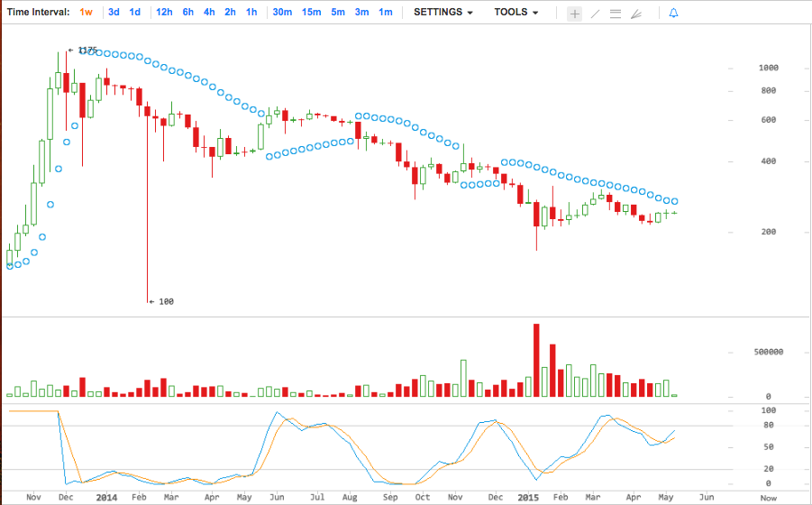
Task: Click the 200 price axis label
Action: [769, 232]
